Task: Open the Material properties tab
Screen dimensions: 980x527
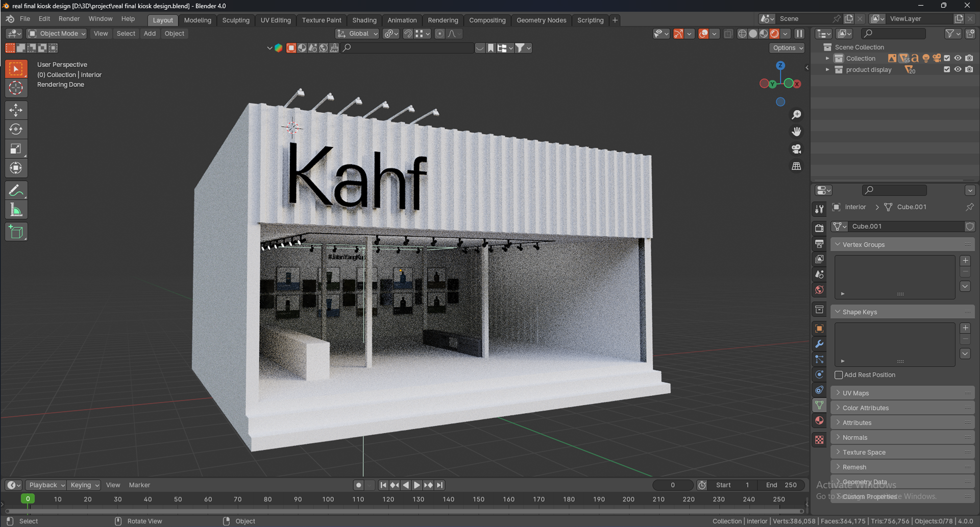Action: (x=819, y=420)
